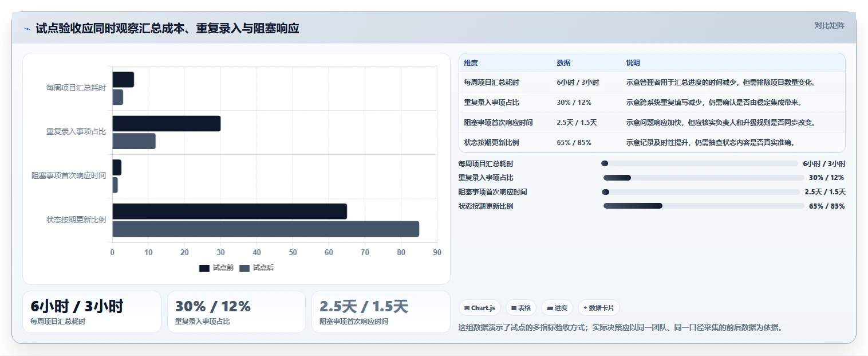Click the 试点后 gray legend swatch
Image resolution: width=868 pixels, height=356 pixels.
(x=244, y=268)
